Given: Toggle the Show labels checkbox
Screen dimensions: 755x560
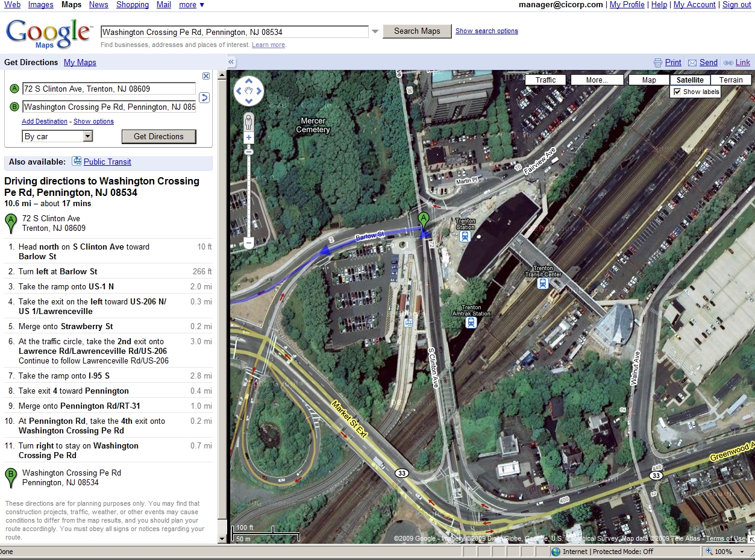Looking at the screenshot, I should pyautogui.click(x=677, y=92).
